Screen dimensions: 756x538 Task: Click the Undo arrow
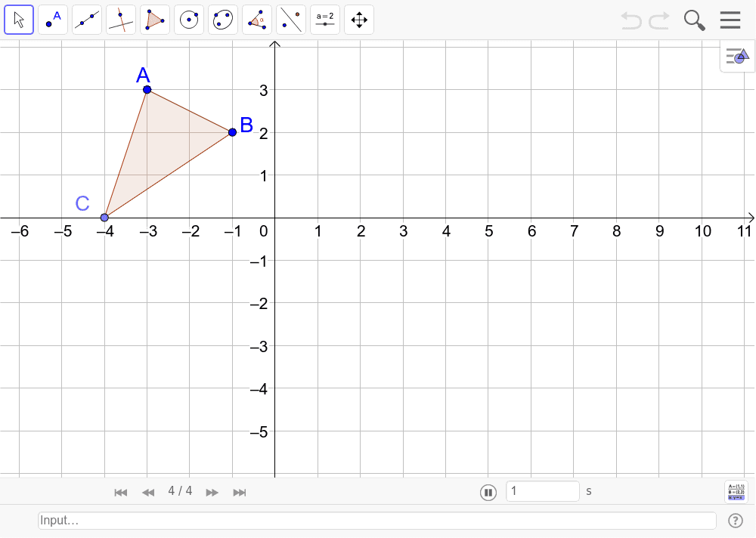coord(631,20)
